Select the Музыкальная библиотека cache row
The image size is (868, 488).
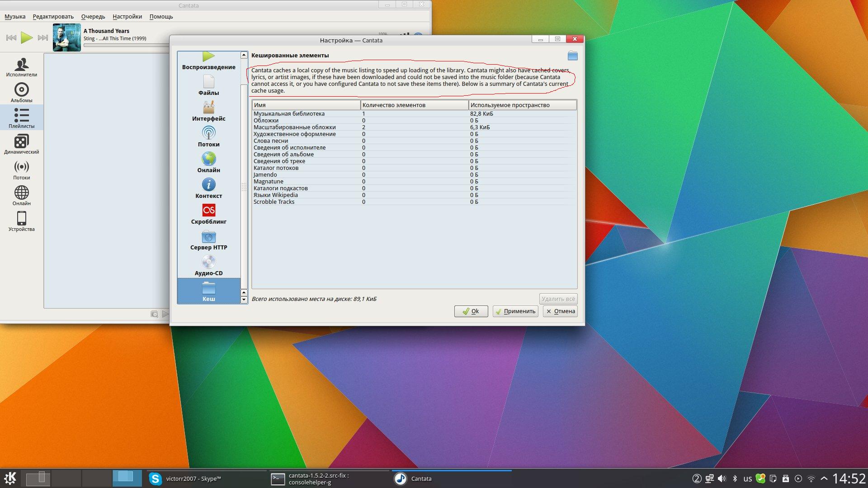point(289,114)
